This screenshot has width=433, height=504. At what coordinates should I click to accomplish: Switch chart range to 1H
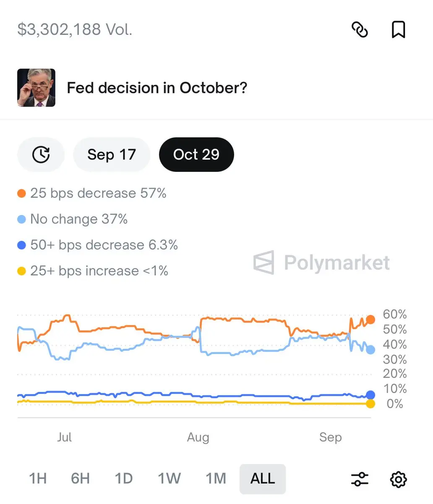[38, 478]
